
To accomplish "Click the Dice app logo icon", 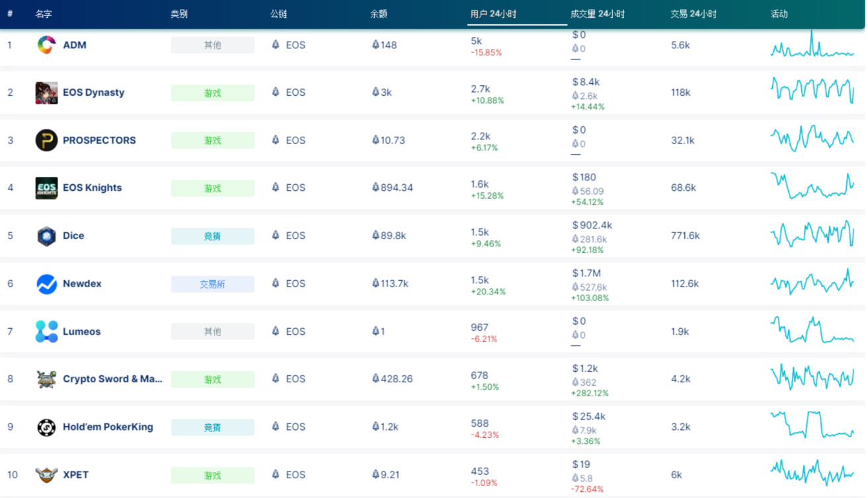I will point(46,236).
